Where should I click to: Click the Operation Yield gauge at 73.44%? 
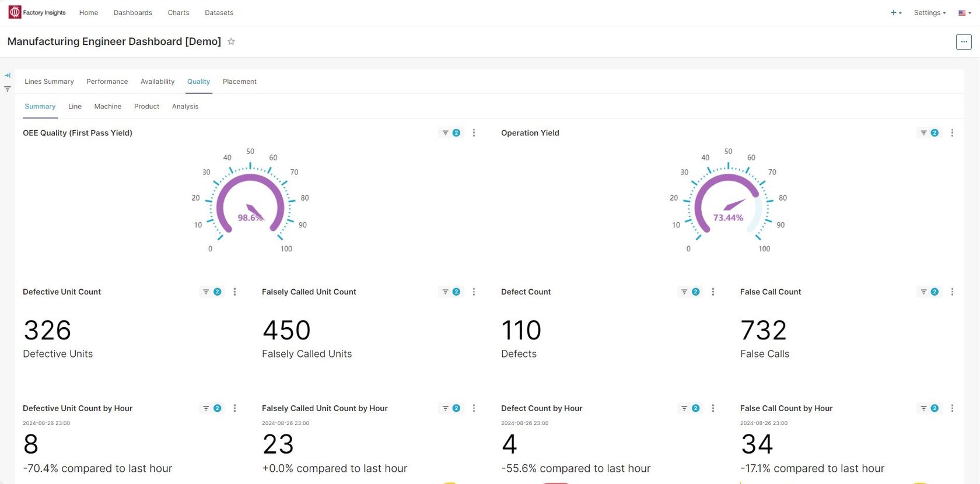(728, 204)
